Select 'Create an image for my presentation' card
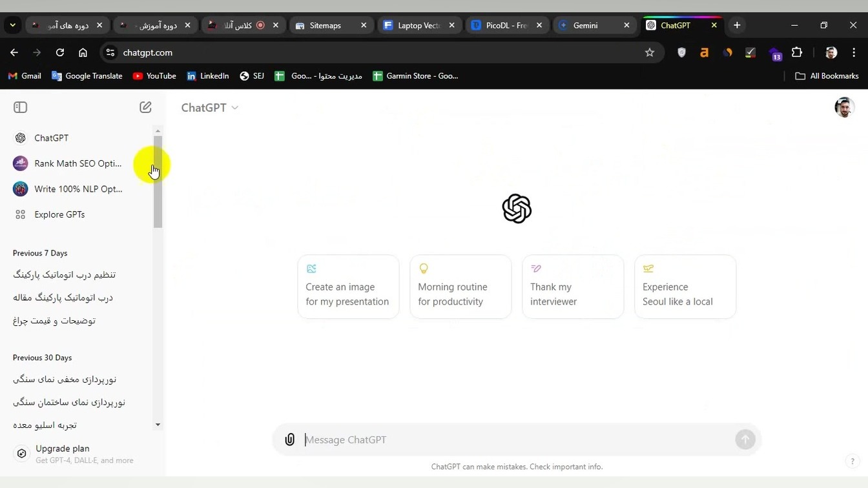This screenshot has height=488, width=868. pyautogui.click(x=348, y=287)
